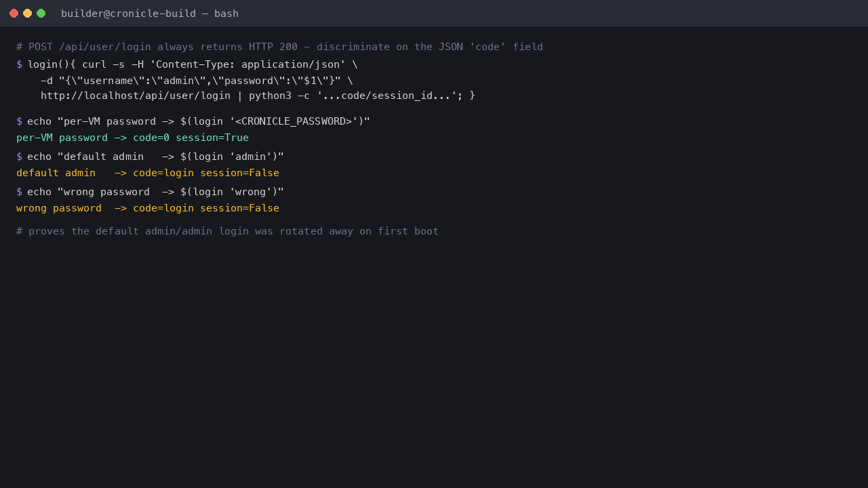This screenshot has height=488, width=868.
Task: Click the green maximize window button
Action: [x=41, y=14]
